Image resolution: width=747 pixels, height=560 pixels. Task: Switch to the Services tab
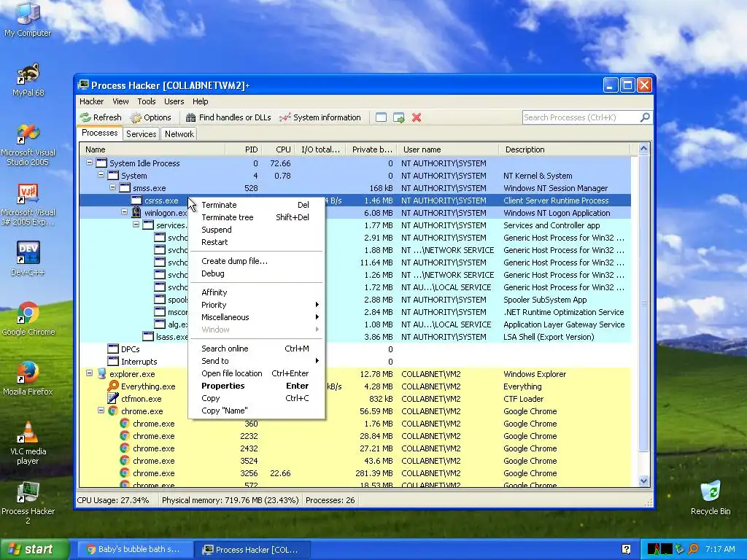coord(141,134)
